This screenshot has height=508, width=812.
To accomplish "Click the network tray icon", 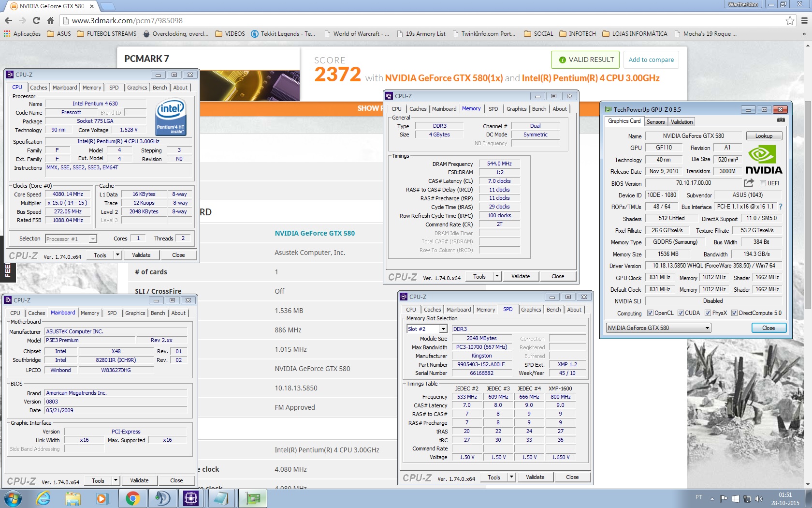I will pos(747,499).
